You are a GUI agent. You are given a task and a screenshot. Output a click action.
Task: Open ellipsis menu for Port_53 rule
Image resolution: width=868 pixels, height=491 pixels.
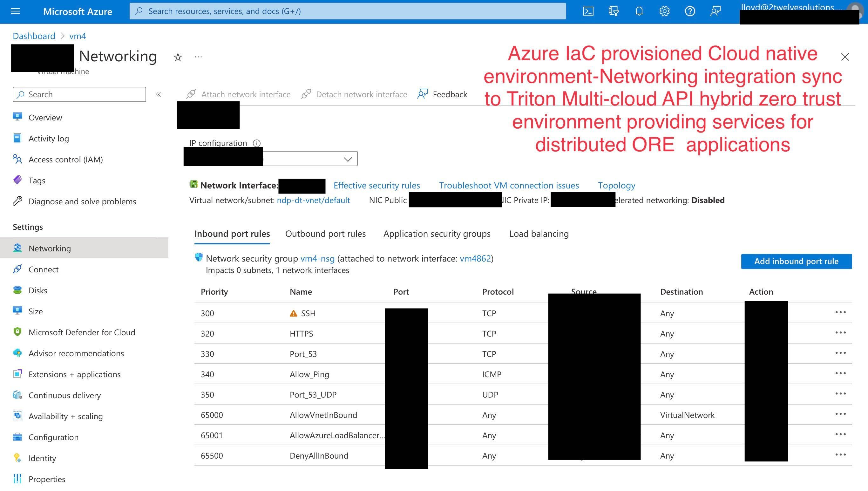840,353
